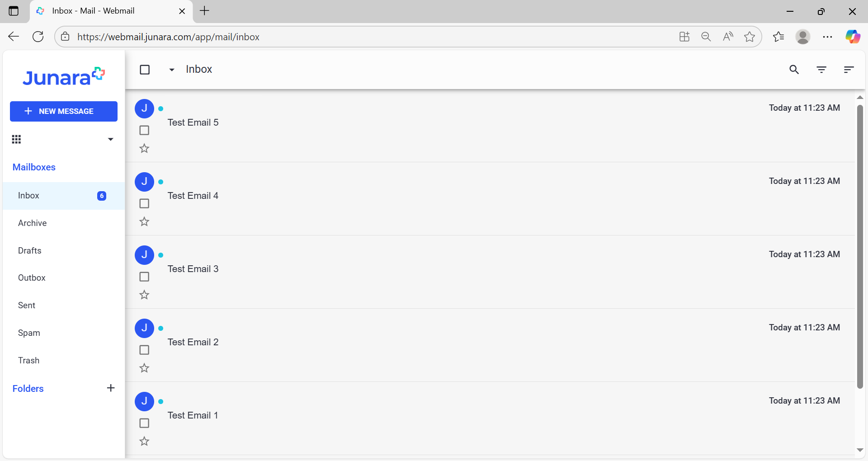Open the Spam mailbox
868x461 pixels.
coord(64,333)
